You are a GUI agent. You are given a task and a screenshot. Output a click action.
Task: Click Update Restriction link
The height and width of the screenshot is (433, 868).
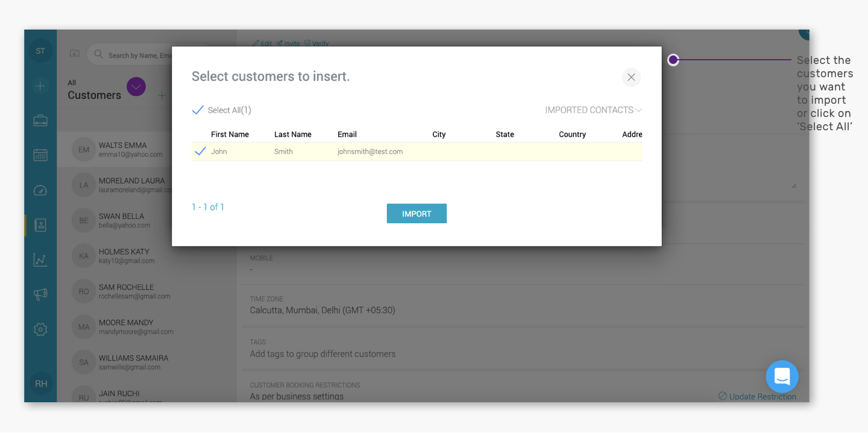click(758, 396)
